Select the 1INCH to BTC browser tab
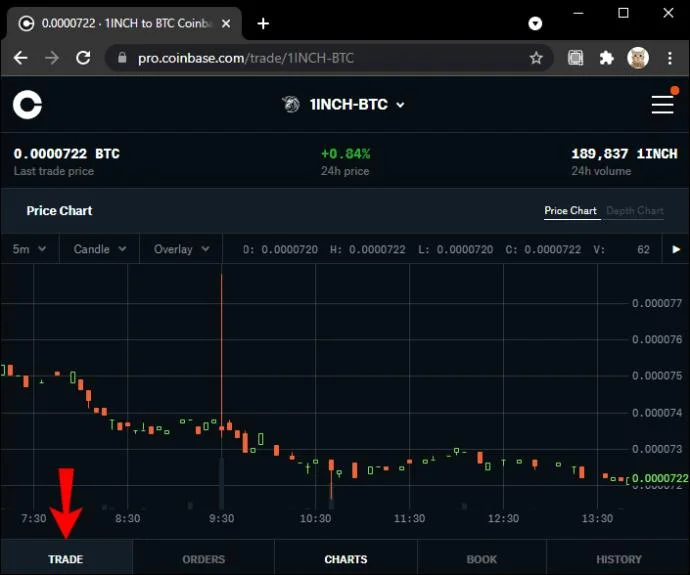 coord(124,23)
